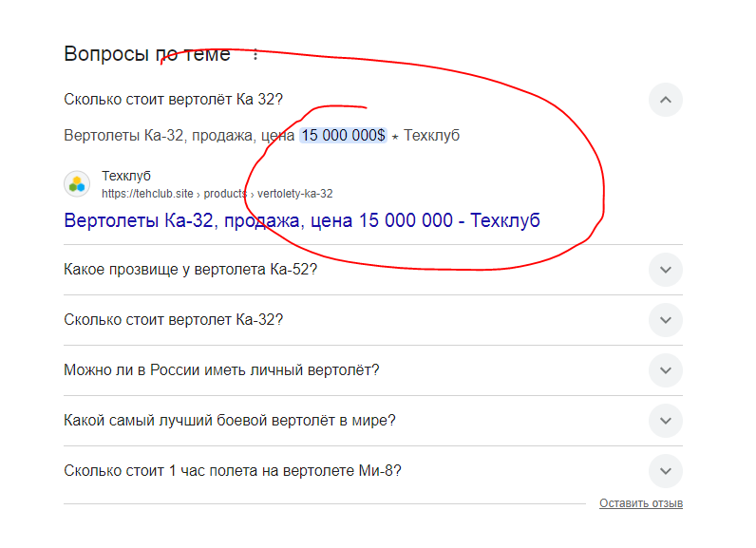This screenshot has width=756, height=548.
Task: Collapse the expanded Ка 32 question using its chevron
Action: pos(666,100)
